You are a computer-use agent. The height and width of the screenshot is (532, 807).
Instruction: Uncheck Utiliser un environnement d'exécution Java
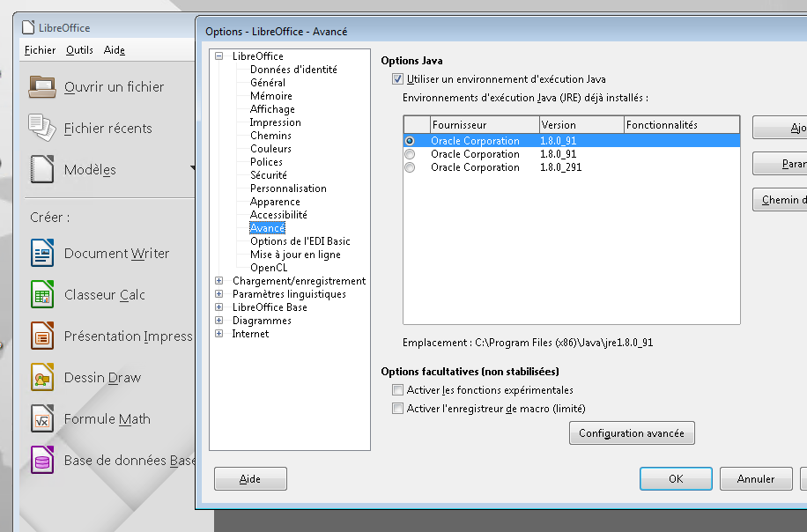point(397,79)
